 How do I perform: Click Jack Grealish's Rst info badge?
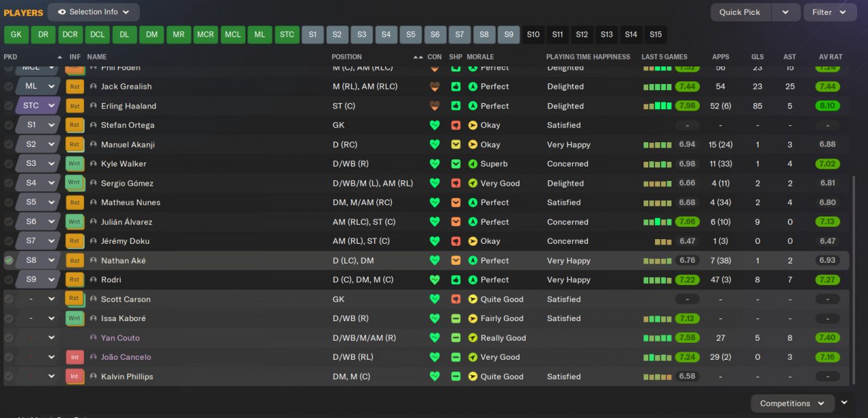(75, 87)
